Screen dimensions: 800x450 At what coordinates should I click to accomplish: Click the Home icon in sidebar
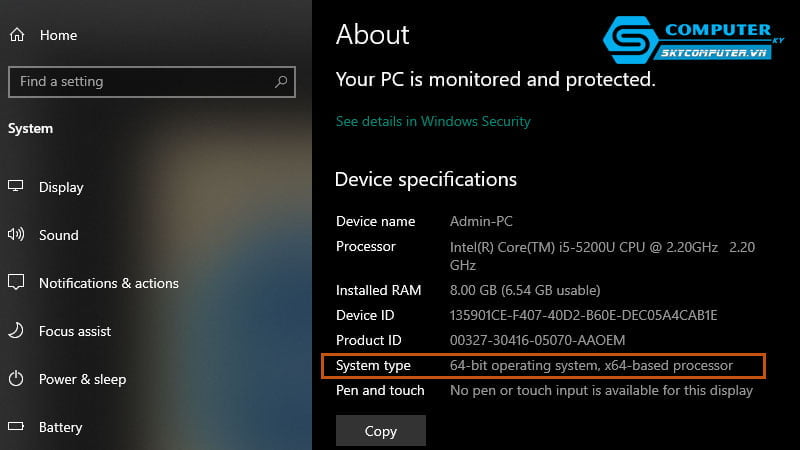[x=16, y=35]
